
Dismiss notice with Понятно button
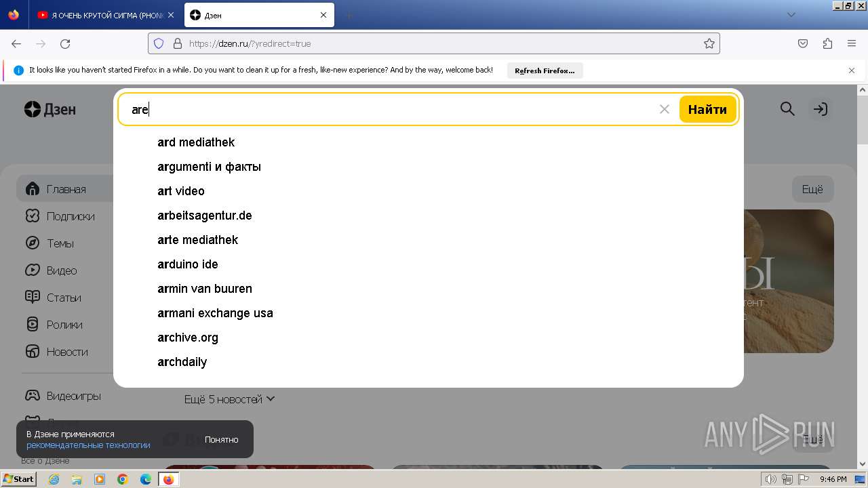(x=222, y=439)
